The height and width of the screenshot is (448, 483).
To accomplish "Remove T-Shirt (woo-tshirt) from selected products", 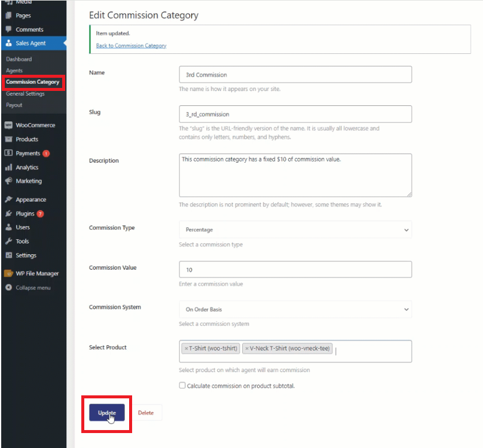I will pos(186,349).
